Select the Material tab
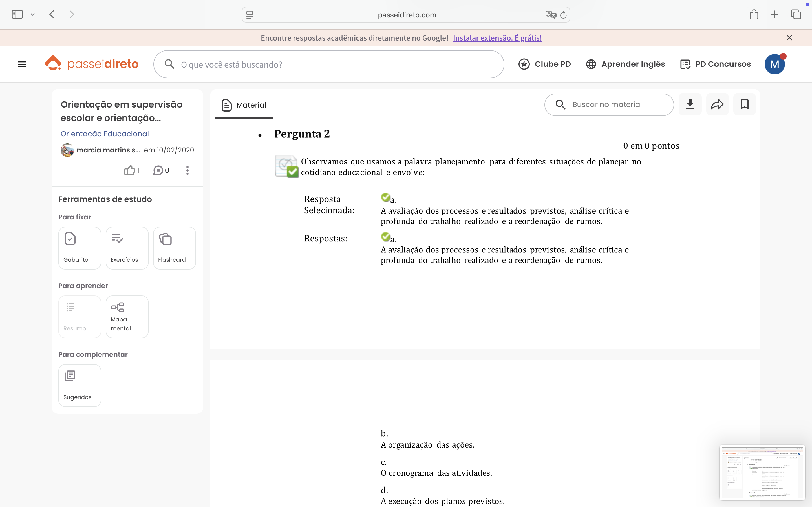 244,105
